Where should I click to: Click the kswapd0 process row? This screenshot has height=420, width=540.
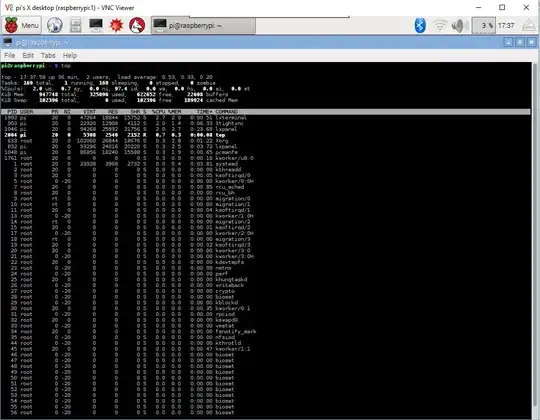(x=265, y=320)
